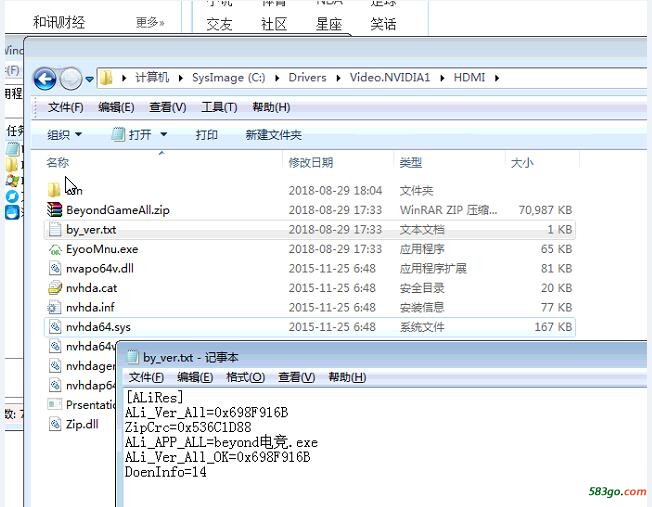Click the Forward navigation arrow button
Viewport: 652px width, 507px height.
click(70, 78)
